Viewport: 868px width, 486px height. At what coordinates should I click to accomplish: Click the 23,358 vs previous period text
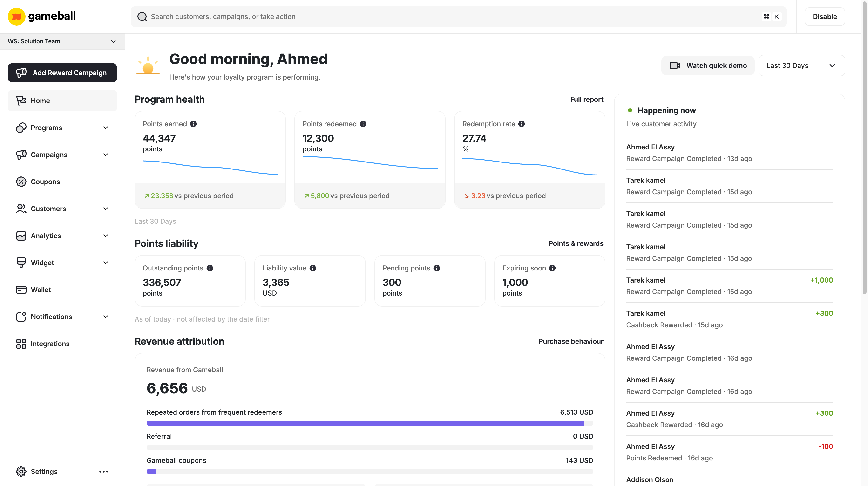(x=189, y=196)
